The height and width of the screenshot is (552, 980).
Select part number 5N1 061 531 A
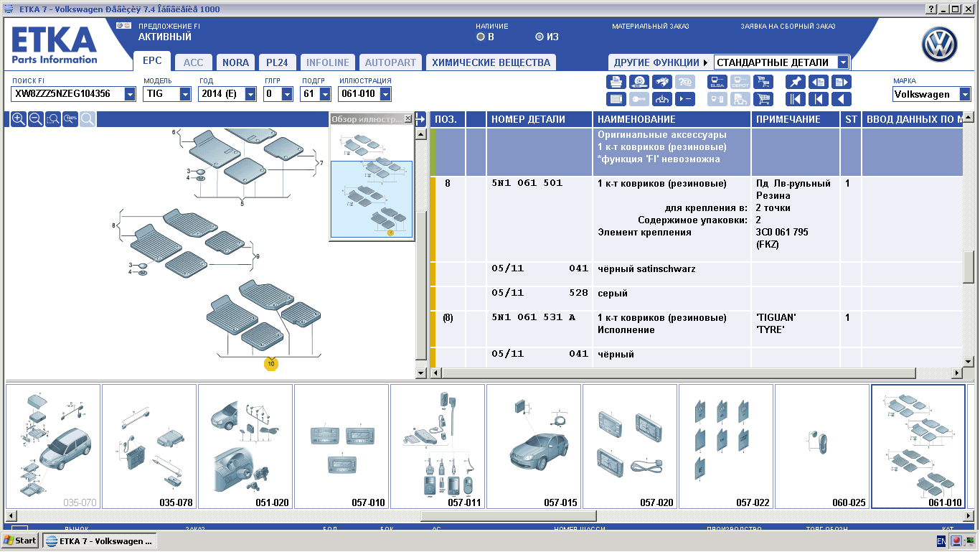pyautogui.click(x=533, y=317)
